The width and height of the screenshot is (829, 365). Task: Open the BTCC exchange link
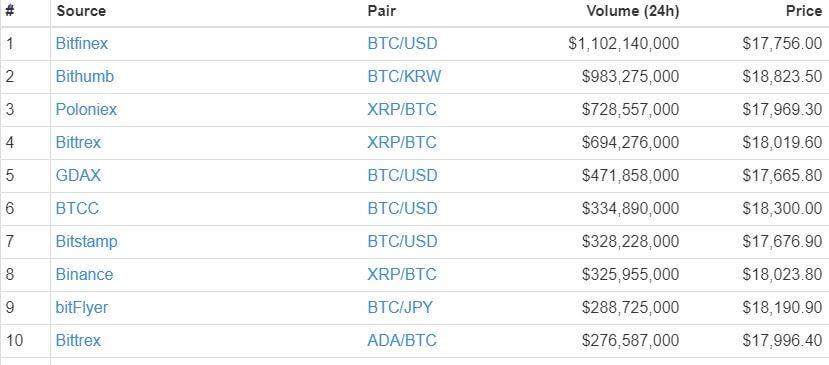(77, 208)
